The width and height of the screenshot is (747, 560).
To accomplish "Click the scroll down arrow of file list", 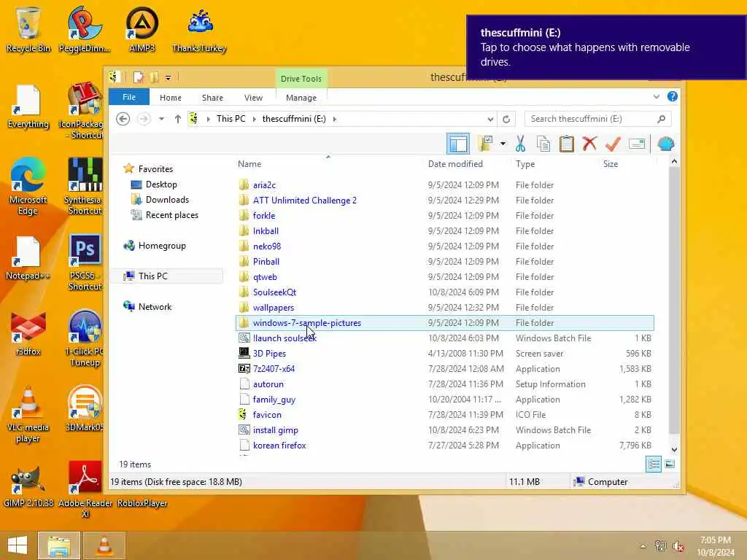I will coord(674,449).
